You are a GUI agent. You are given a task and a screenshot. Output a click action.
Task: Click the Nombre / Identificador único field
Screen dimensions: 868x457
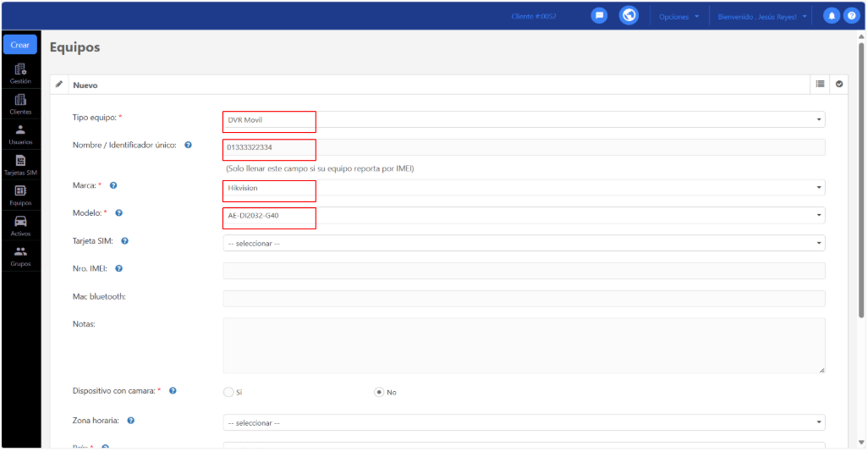click(x=524, y=147)
